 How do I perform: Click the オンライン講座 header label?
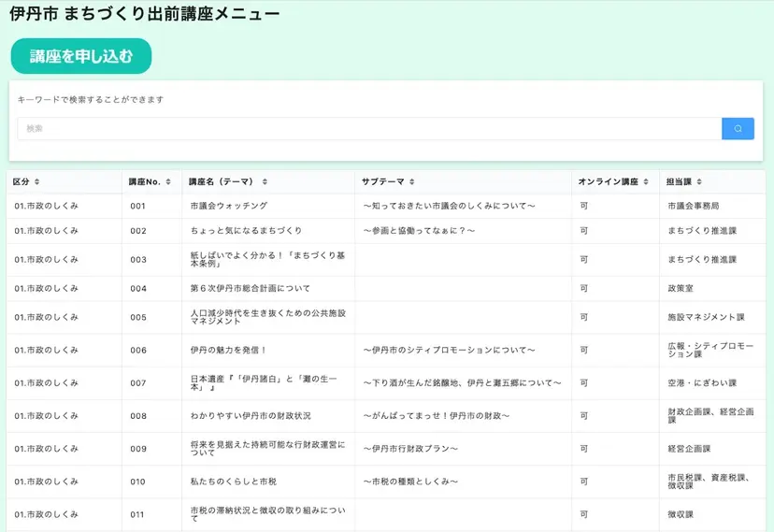[609, 181]
